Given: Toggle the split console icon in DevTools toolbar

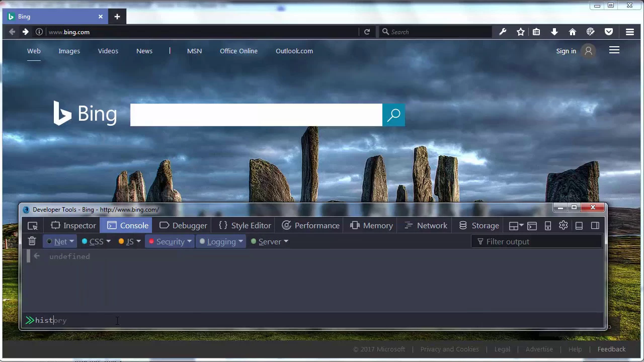Looking at the screenshot, I should point(532,226).
